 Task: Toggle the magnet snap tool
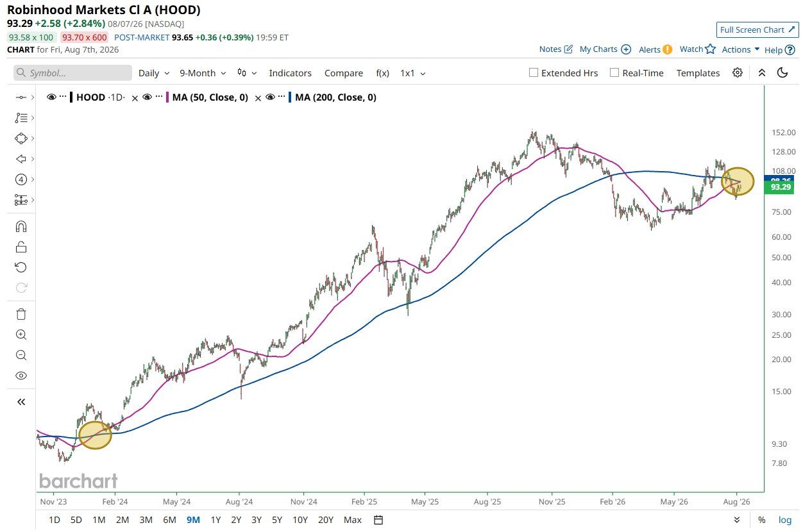(21, 226)
